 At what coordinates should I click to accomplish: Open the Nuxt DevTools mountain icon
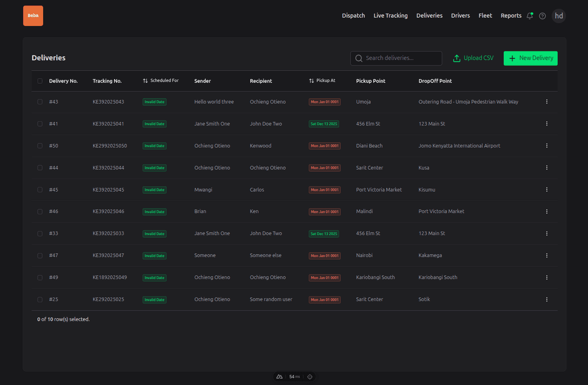[x=279, y=377]
